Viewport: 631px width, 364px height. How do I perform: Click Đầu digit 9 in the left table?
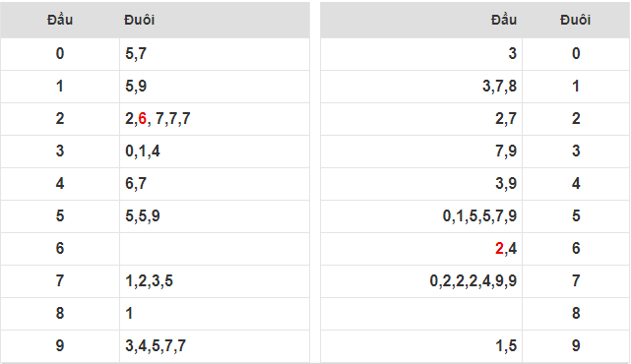click(x=60, y=346)
